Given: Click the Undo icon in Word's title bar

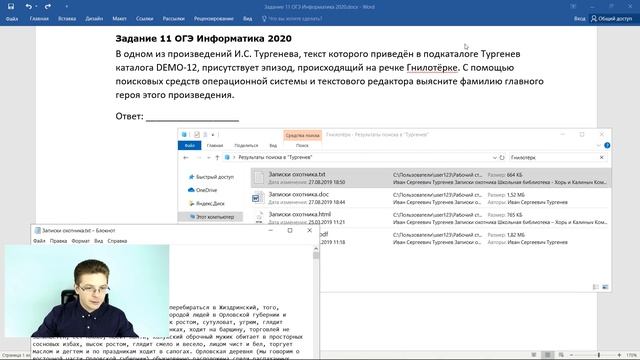Looking at the screenshot, I should tap(28, 6).
